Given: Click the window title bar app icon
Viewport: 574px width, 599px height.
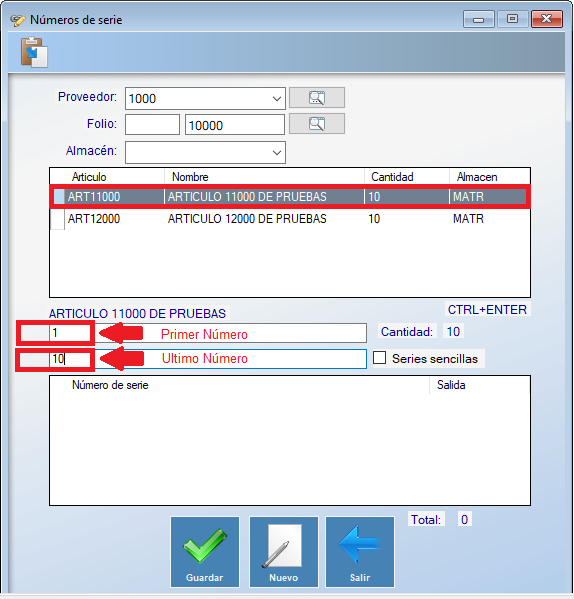Looking at the screenshot, I should click(x=18, y=20).
